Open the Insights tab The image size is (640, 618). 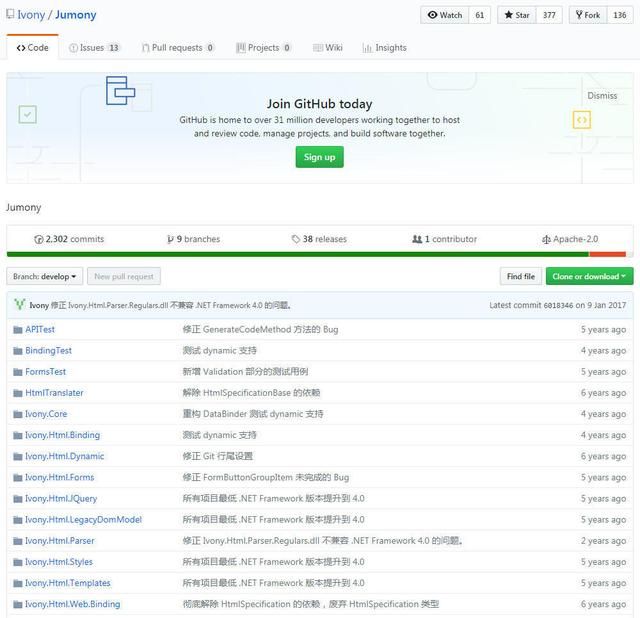point(384,48)
